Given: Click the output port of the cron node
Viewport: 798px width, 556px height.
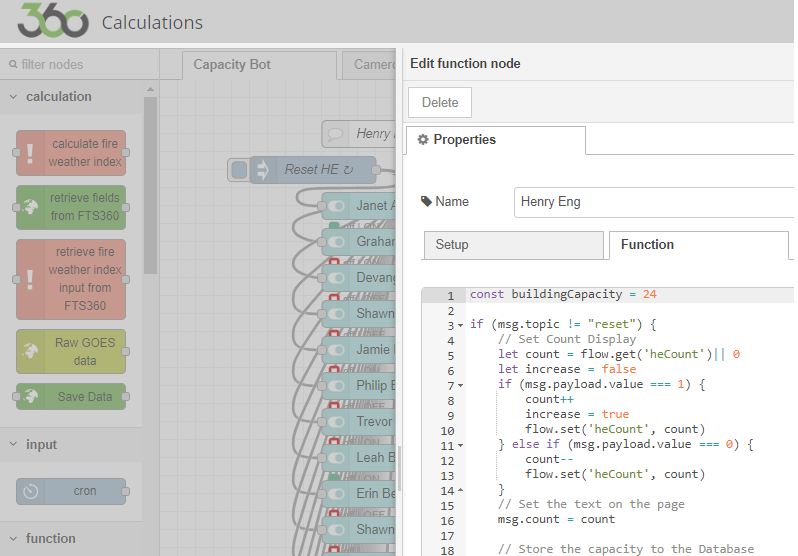Looking at the screenshot, I should coord(125,491).
